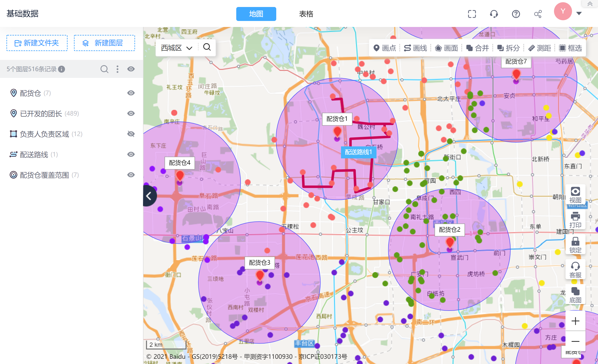
Task: Hide the 已开发的团长 layer
Action: click(x=131, y=113)
